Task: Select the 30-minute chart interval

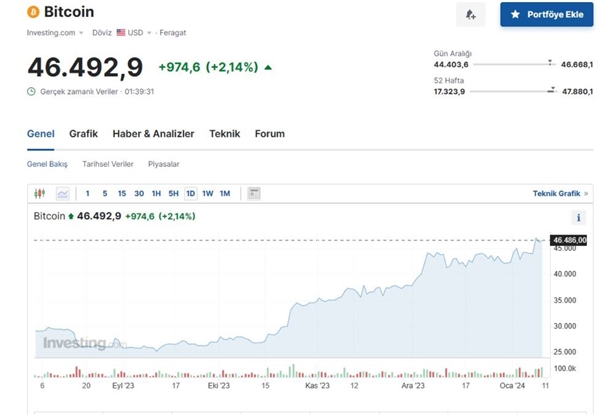Action: pos(139,194)
